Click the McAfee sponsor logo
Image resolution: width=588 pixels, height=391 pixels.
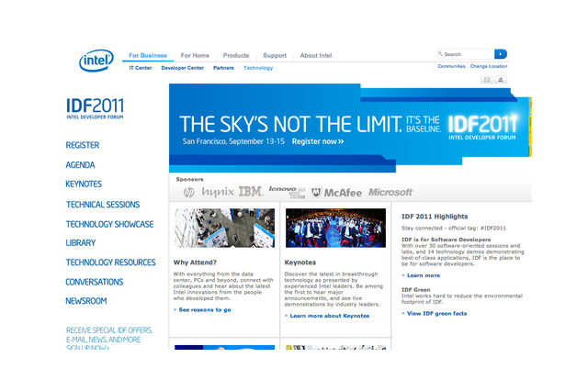tap(336, 193)
